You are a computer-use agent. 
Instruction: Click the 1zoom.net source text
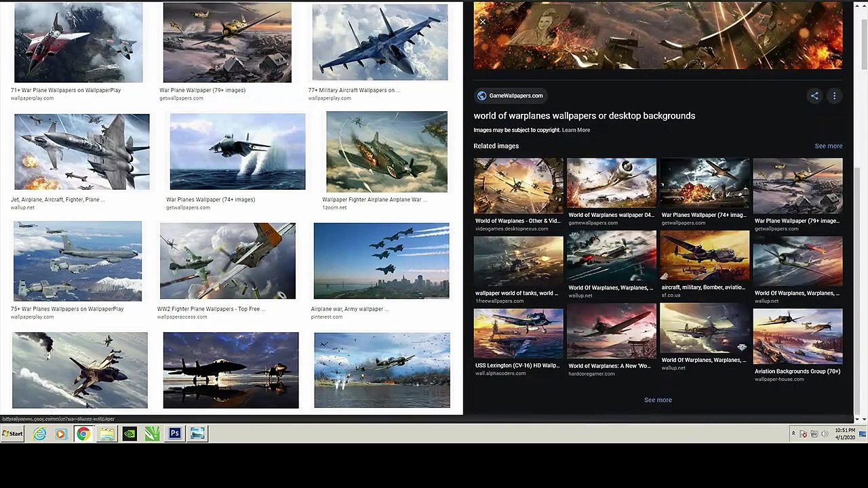(334, 207)
